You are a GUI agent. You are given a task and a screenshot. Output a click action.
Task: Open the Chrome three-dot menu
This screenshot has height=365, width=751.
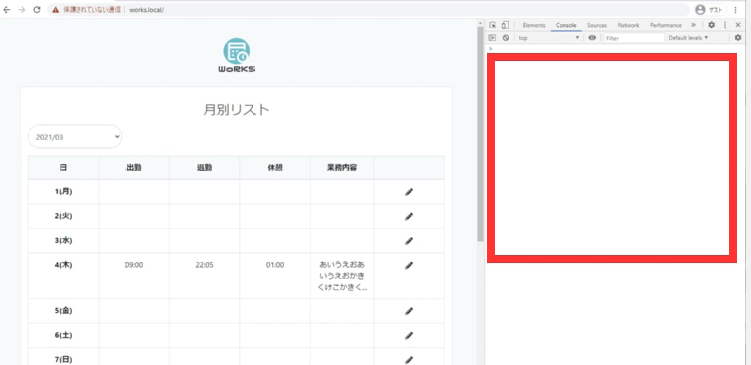[x=736, y=10]
